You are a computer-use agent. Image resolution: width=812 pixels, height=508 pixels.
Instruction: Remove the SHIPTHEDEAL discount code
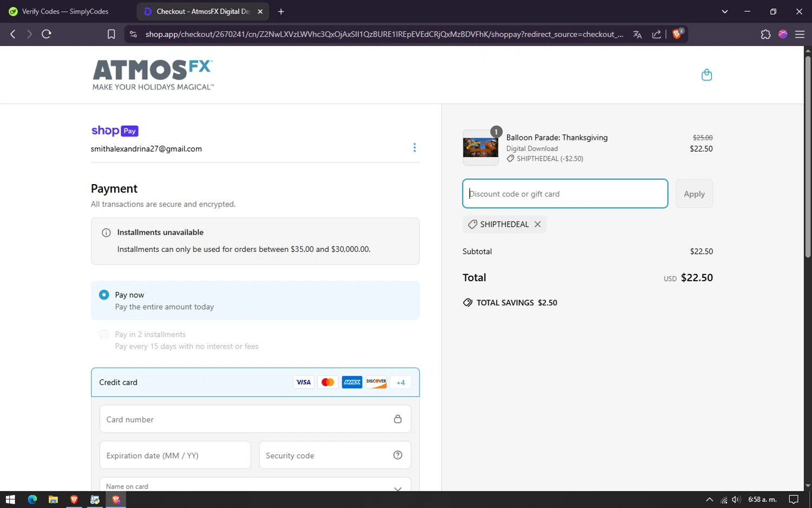point(538,224)
